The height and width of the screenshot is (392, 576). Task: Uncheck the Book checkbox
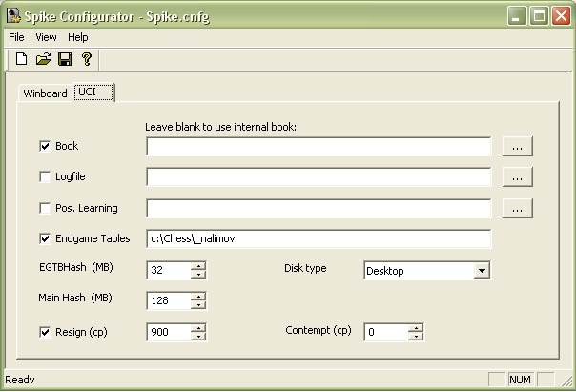tap(45, 146)
